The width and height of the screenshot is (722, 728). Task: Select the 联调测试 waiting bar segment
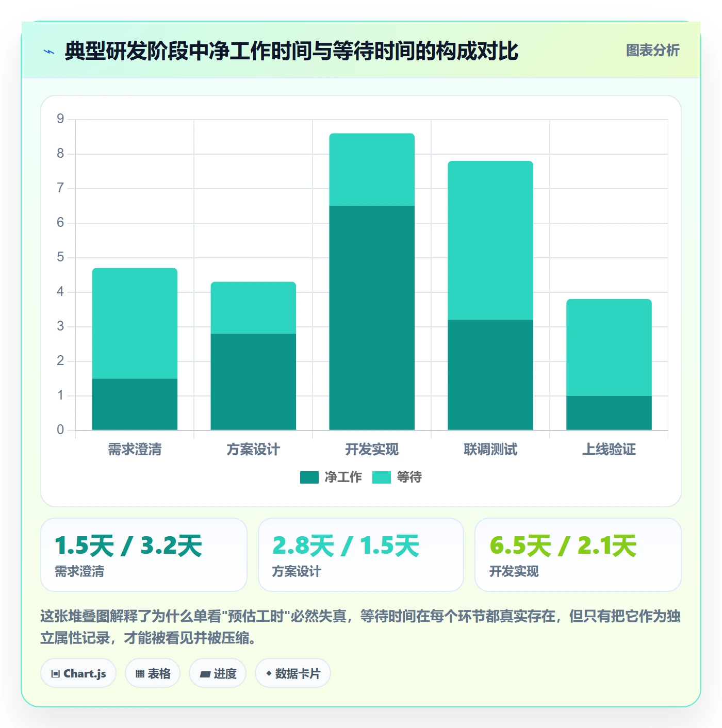point(490,240)
